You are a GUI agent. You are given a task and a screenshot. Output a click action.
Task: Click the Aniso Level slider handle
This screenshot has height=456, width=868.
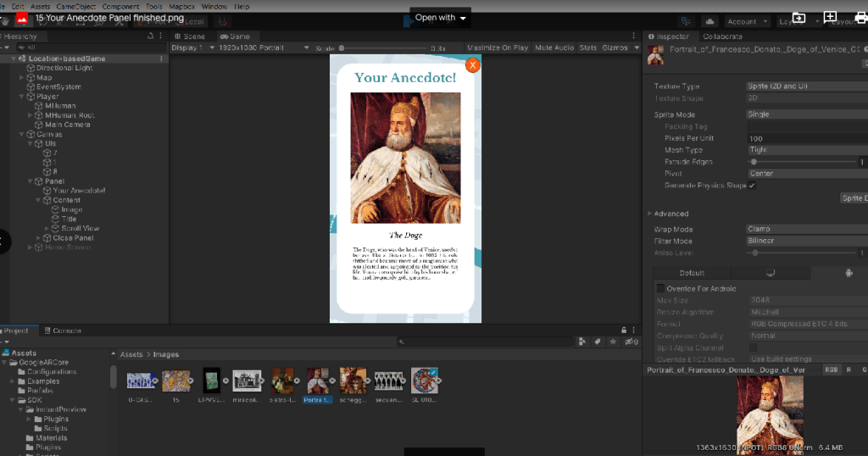pos(755,253)
